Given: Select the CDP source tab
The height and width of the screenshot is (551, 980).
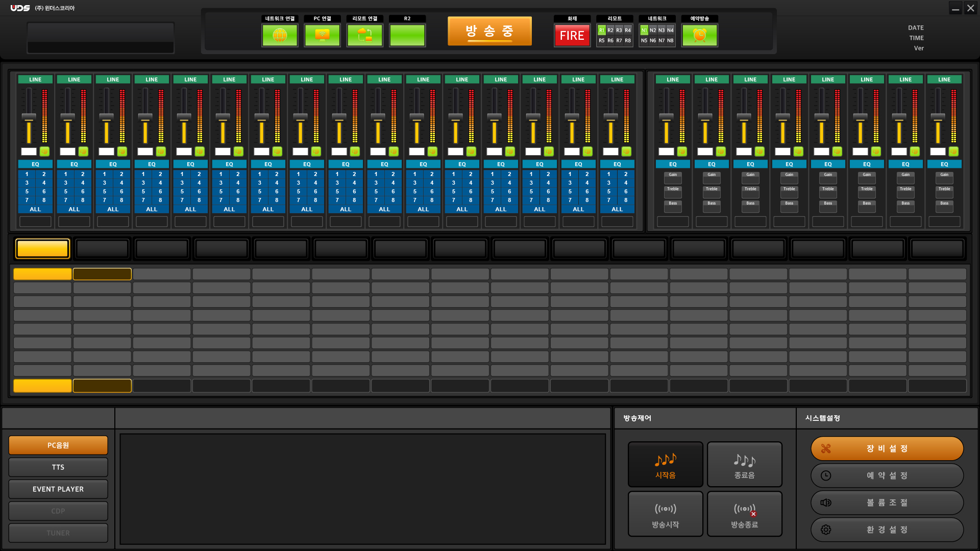Looking at the screenshot, I should click(x=58, y=511).
